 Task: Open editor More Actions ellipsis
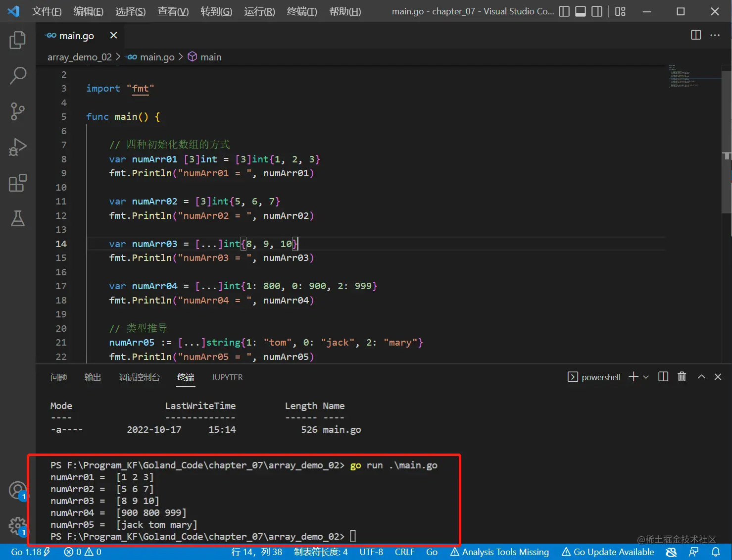pos(715,35)
